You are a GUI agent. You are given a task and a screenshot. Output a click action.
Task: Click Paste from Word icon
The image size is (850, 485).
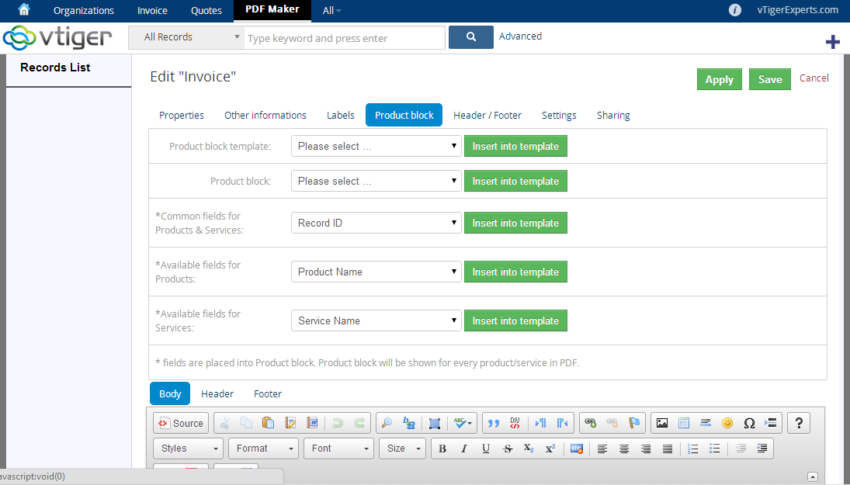(x=312, y=423)
